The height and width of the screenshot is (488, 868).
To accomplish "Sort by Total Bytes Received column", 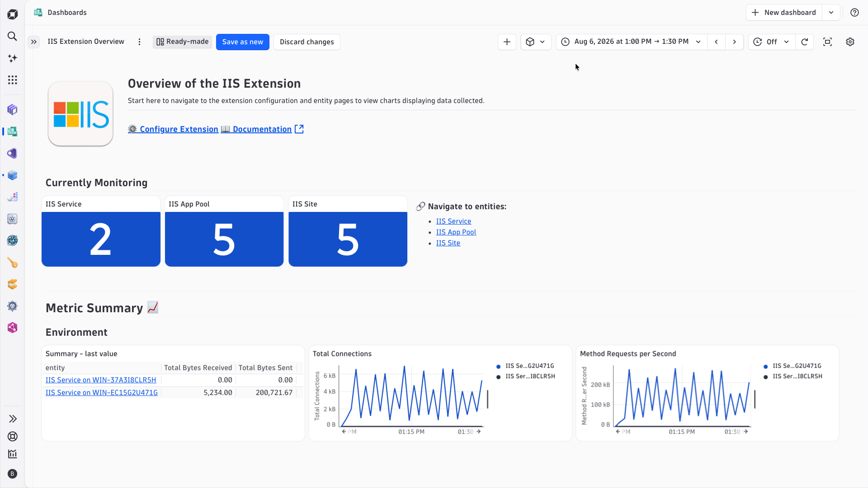I will tap(198, 368).
